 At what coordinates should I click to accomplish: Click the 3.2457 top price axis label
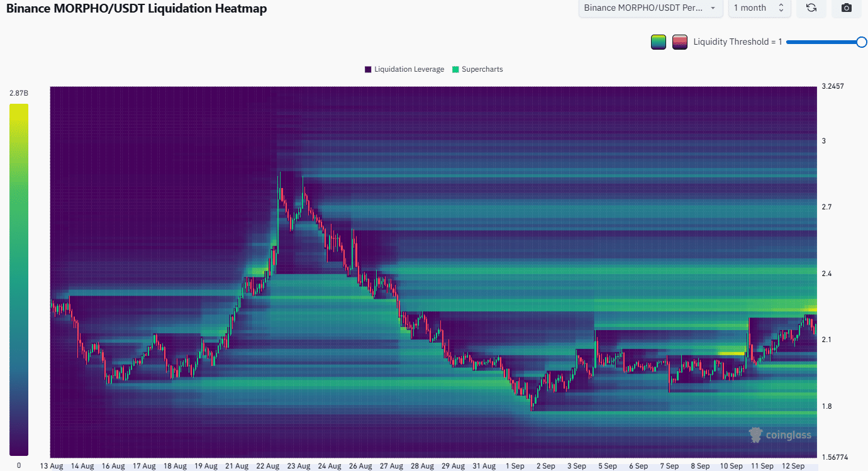point(833,86)
